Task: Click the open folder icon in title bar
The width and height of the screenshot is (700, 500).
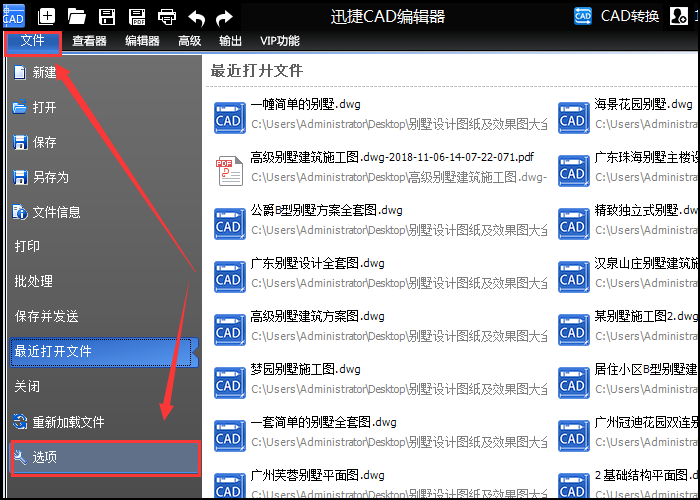Action: click(77, 17)
